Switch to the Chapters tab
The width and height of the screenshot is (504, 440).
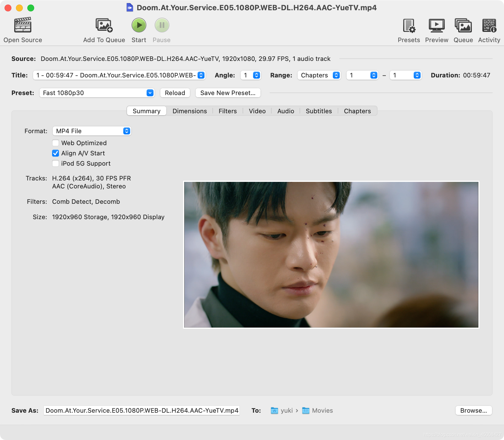(357, 111)
